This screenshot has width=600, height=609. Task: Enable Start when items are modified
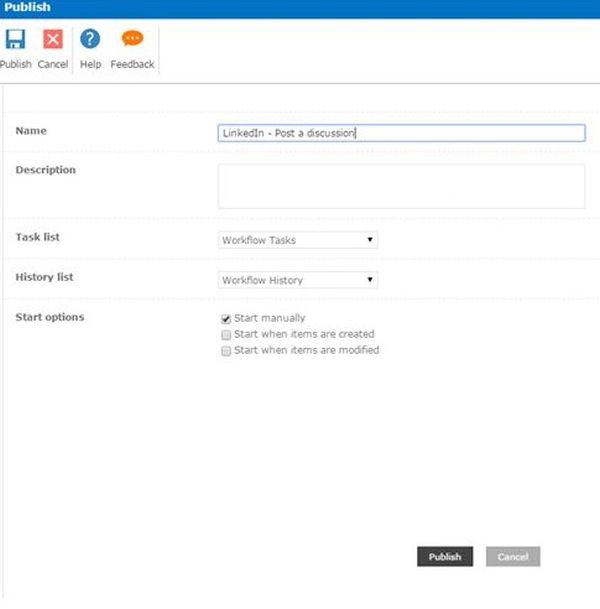pyautogui.click(x=226, y=351)
